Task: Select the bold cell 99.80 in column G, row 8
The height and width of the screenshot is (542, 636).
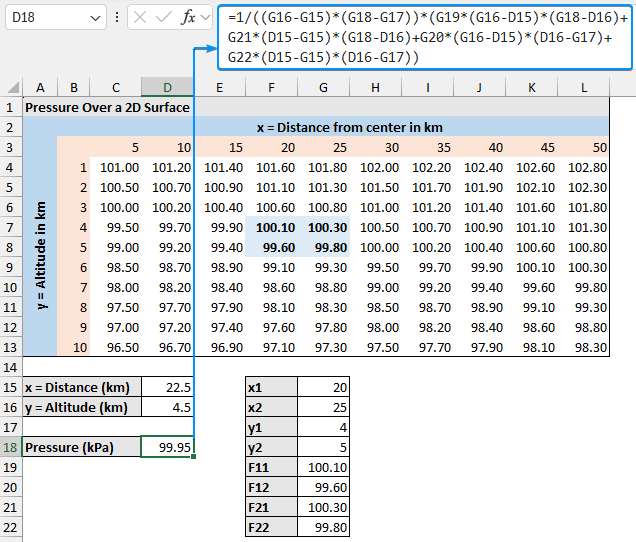Action: [323, 247]
